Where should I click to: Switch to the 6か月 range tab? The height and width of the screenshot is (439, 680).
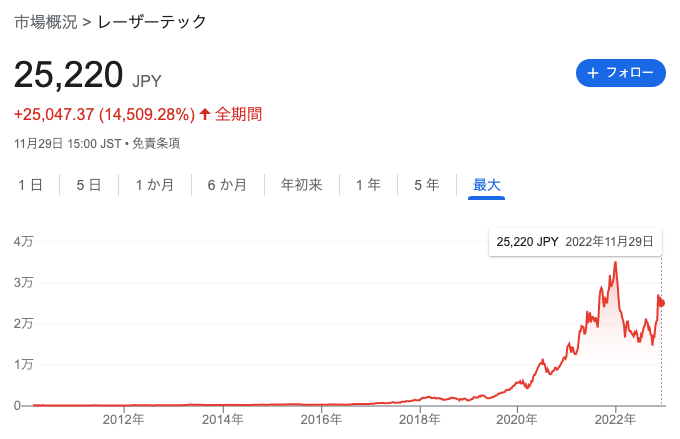tap(227, 185)
